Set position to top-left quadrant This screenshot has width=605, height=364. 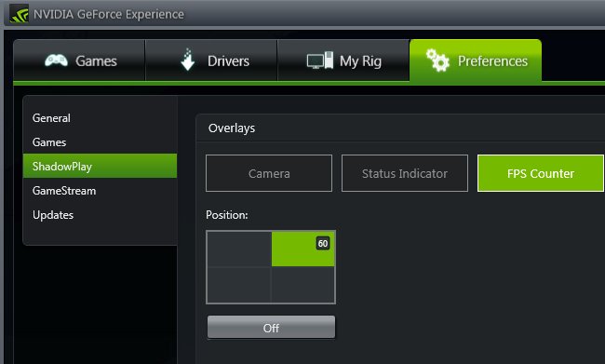point(239,249)
